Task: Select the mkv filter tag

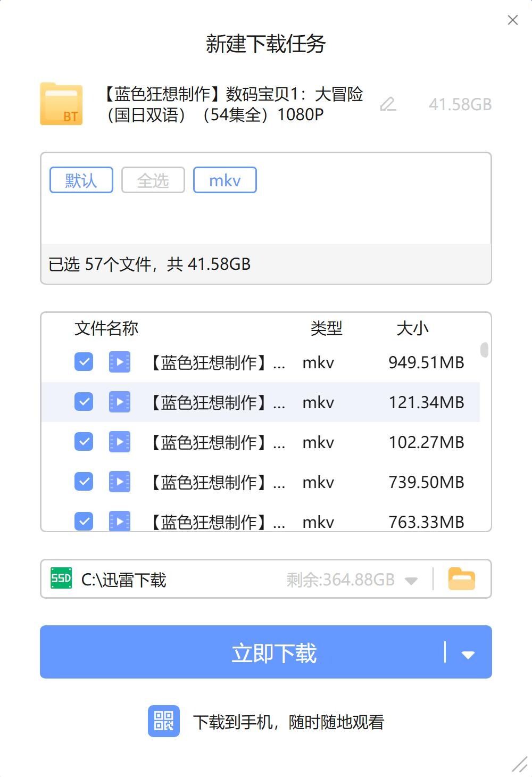Action: pyautogui.click(x=225, y=180)
